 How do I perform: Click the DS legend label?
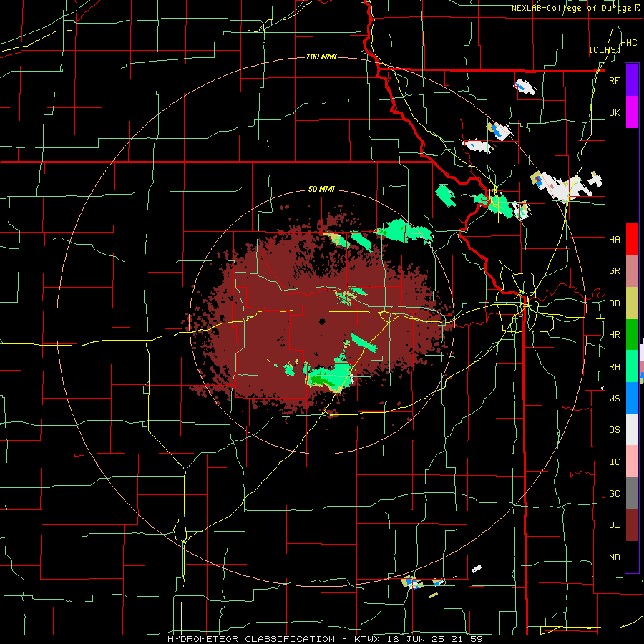pos(615,430)
